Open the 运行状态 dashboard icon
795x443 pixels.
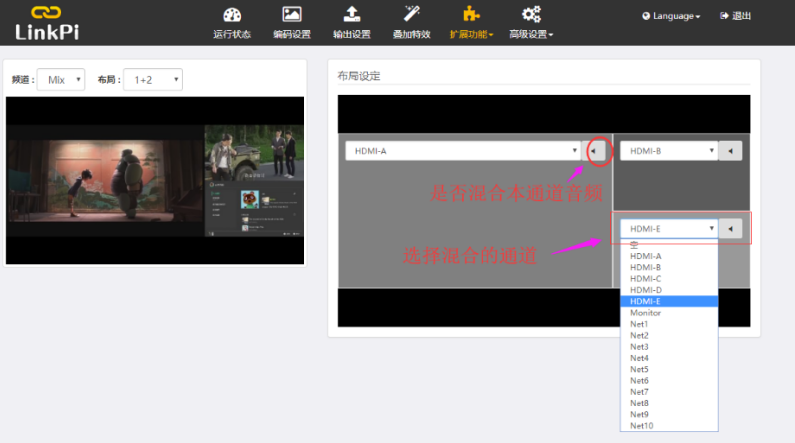point(232,14)
